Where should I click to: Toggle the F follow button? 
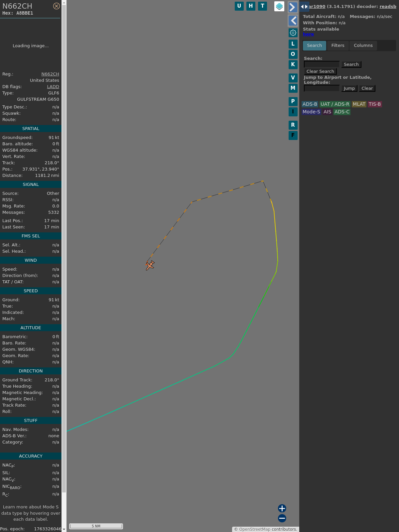pyautogui.click(x=293, y=135)
